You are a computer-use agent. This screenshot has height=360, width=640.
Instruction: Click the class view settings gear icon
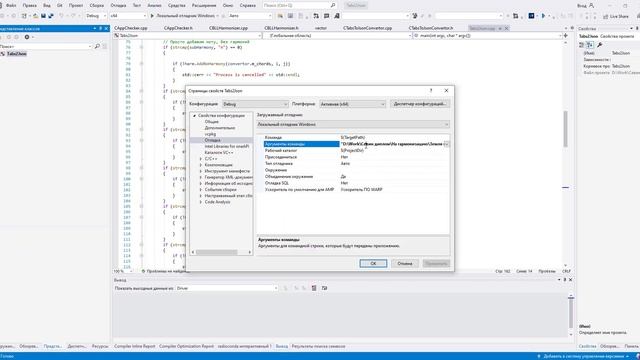point(27,37)
